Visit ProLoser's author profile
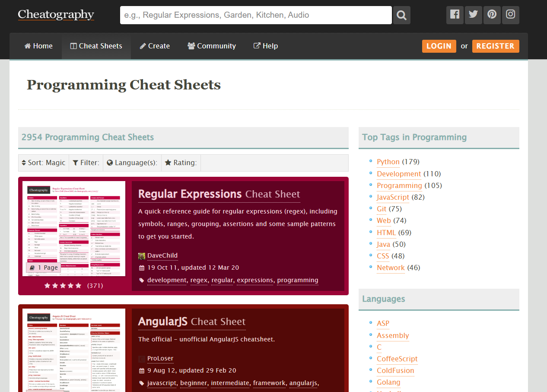 click(160, 359)
